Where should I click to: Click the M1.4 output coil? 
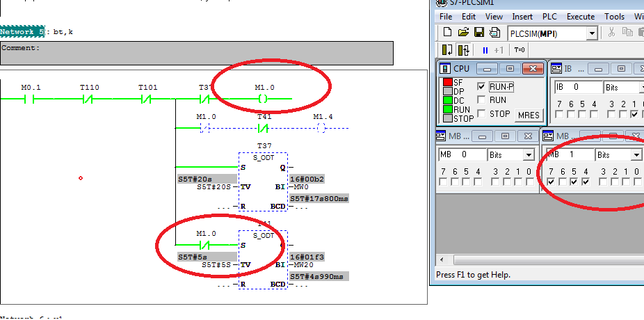[321, 128]
